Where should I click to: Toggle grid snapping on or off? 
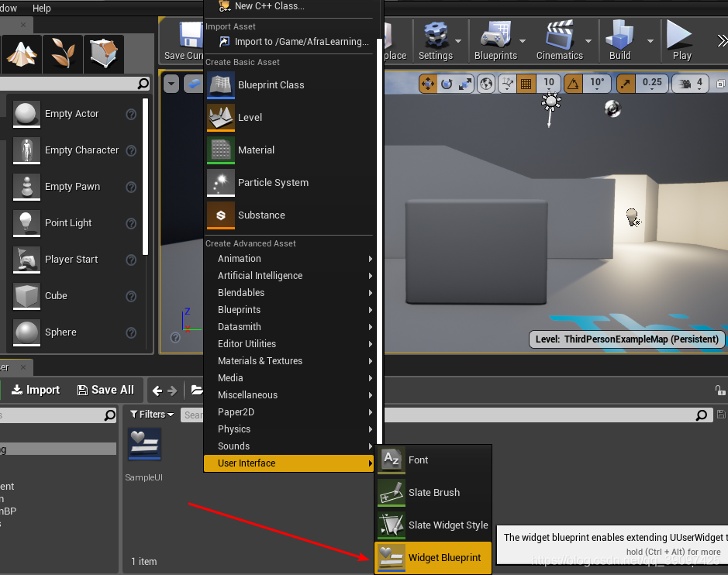pyautogui.click(x=526, y=84)
